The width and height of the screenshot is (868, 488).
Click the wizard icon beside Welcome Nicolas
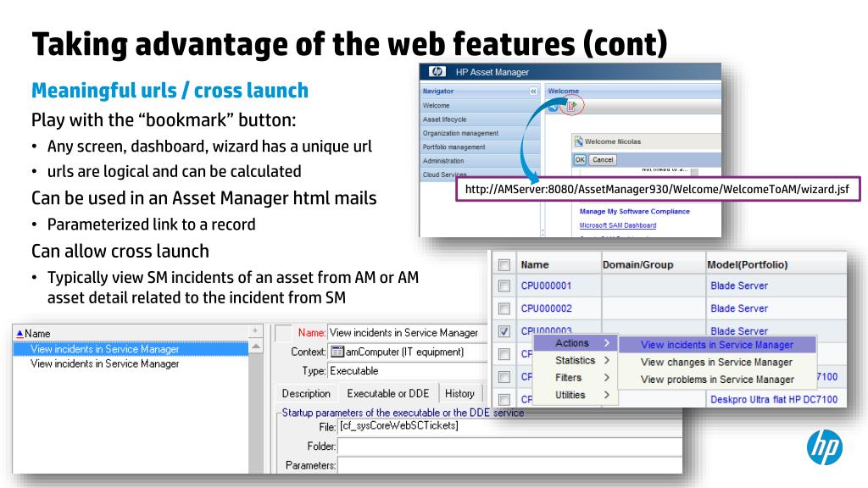[578, 141]
